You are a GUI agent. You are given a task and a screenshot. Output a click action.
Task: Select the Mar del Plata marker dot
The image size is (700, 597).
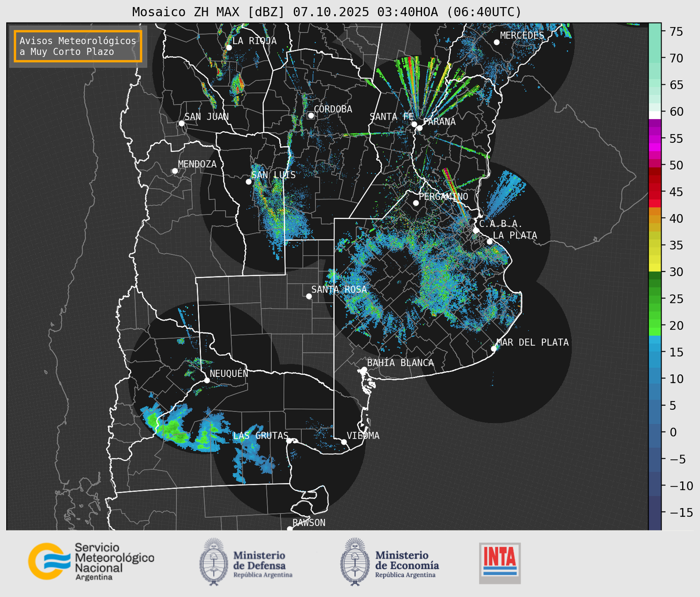click(x=494, y=348)
